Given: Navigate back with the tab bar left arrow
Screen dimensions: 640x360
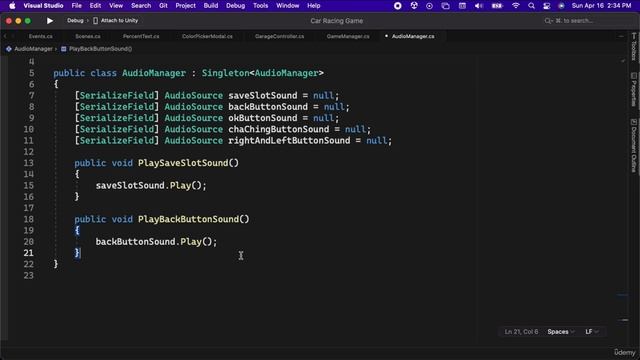Looking at the screenshot, I should [5, 36].
